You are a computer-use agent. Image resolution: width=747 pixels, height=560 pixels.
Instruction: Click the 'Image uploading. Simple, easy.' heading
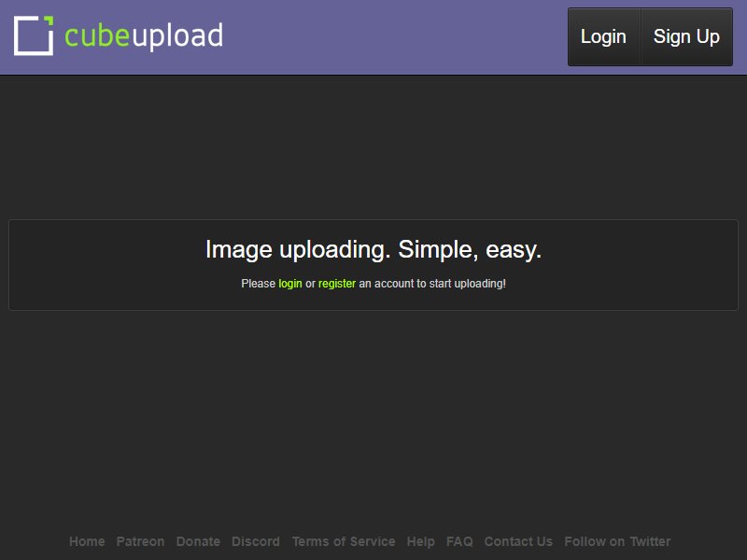pyautogui.click(x=373, y=249)
